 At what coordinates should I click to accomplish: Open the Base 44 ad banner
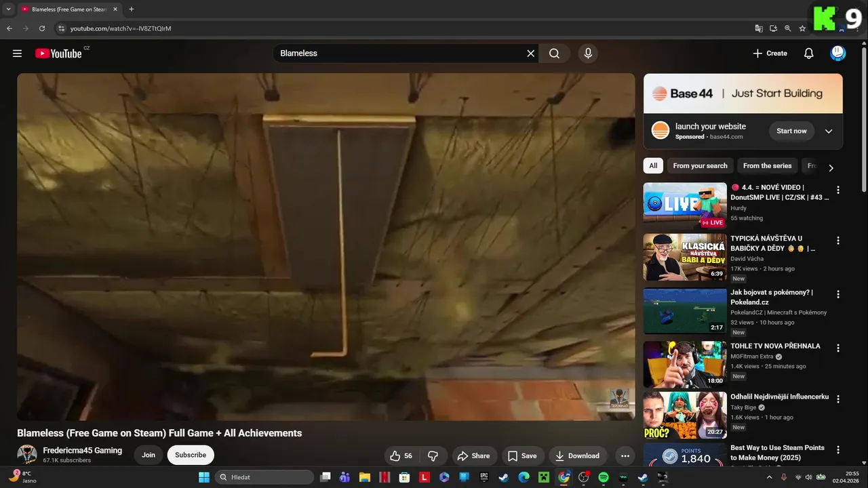(x=743, y=94)
